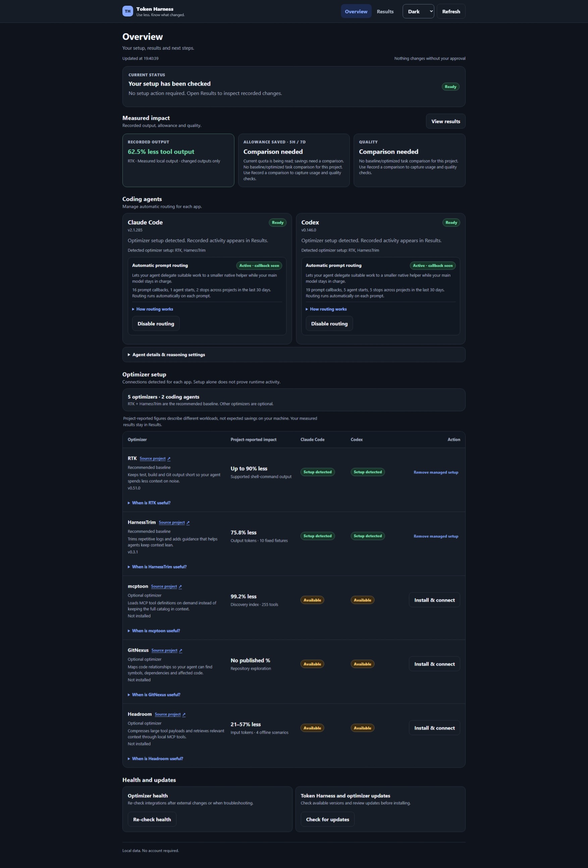
Task: Expand How routing works under Claude Code
Action: (x=153, y=309)
